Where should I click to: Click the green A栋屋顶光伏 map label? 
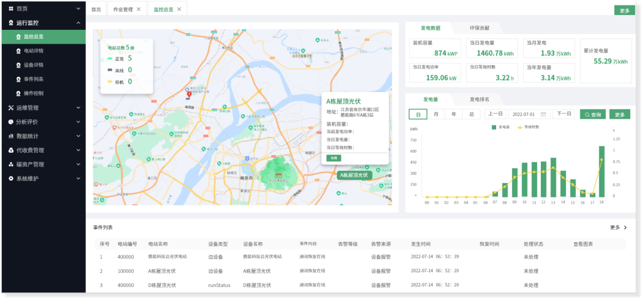click(354, 175)
